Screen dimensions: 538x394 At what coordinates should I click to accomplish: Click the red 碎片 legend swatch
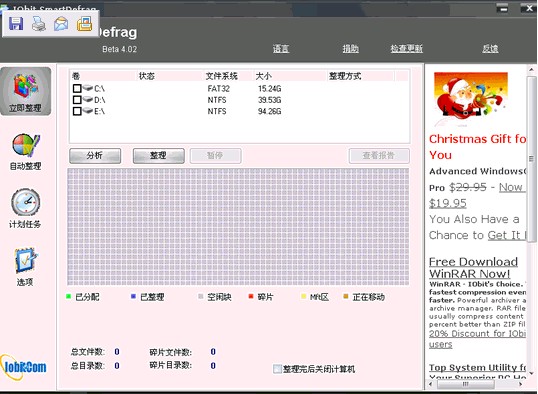tap(251, 296)
